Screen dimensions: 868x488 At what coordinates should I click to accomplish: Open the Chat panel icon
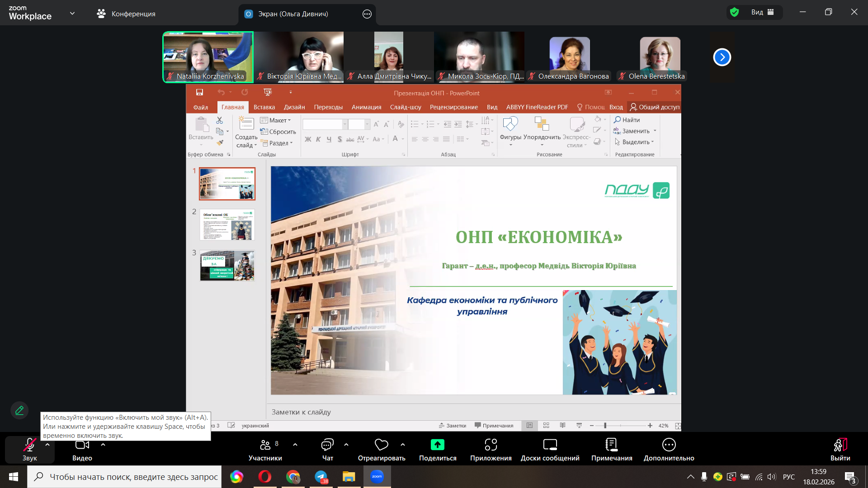(x=327, y=445)
